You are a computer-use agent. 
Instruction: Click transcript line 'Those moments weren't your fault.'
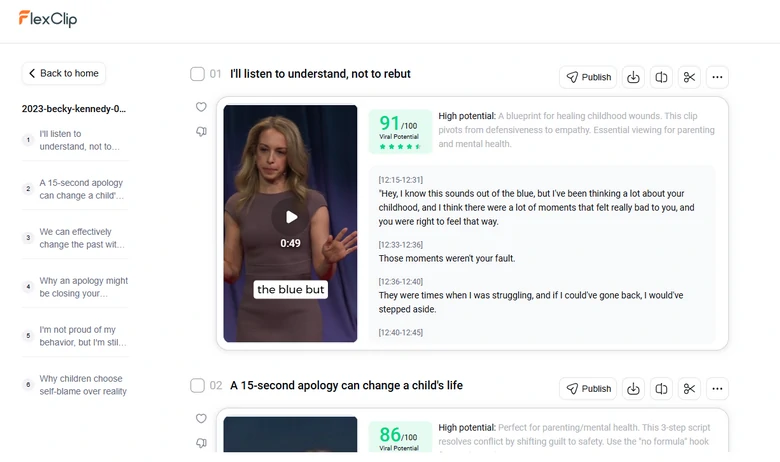pos(447,259)
